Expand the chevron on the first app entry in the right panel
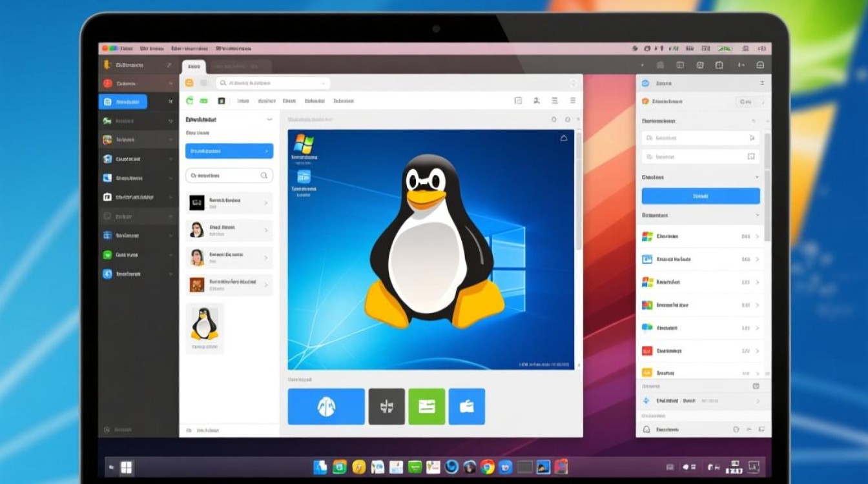Image resolution: width=868 pixels, height=484 pixels. pos(757,236)
